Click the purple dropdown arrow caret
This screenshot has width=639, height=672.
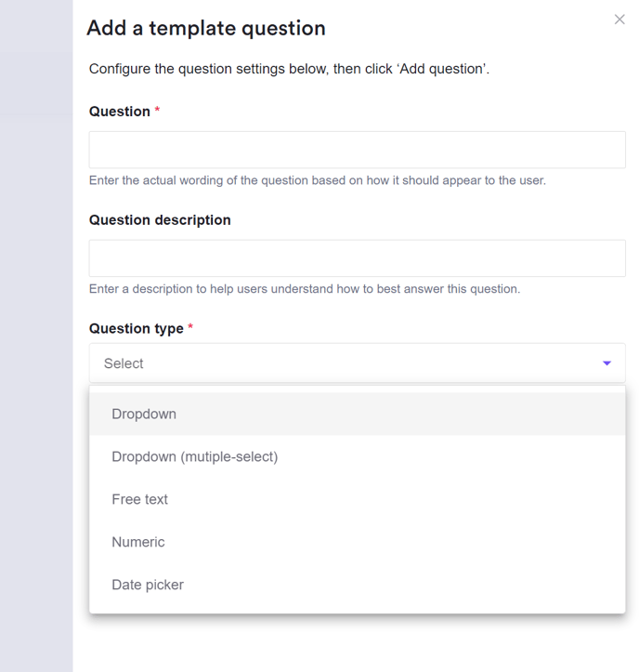click(x=606, y=363)
